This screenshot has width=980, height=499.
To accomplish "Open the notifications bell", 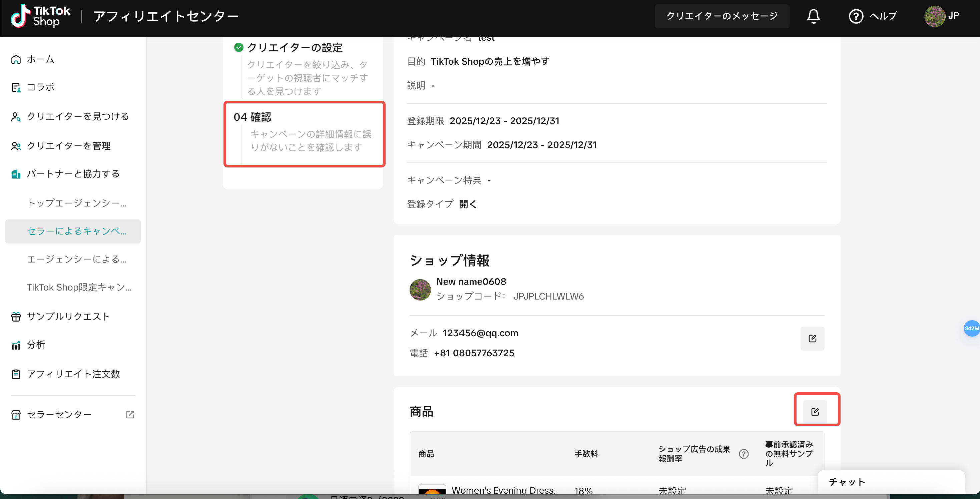I will click(813, 16).
